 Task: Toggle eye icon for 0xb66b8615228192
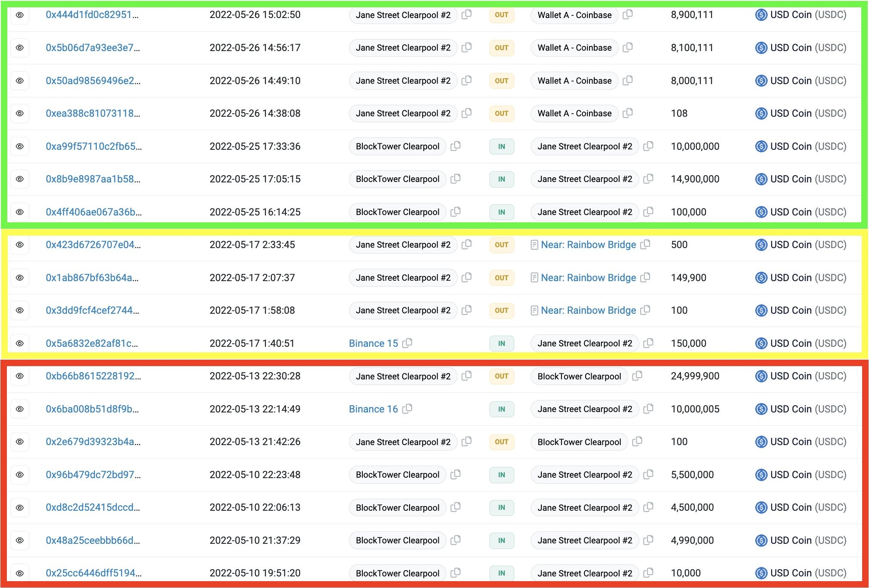[20, 376]
